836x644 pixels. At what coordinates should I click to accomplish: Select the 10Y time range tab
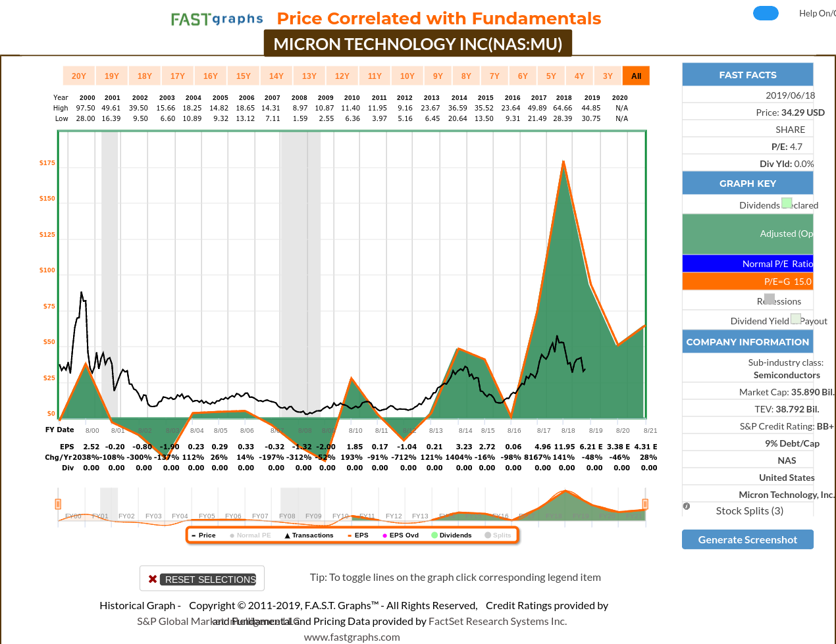(407, 76)
